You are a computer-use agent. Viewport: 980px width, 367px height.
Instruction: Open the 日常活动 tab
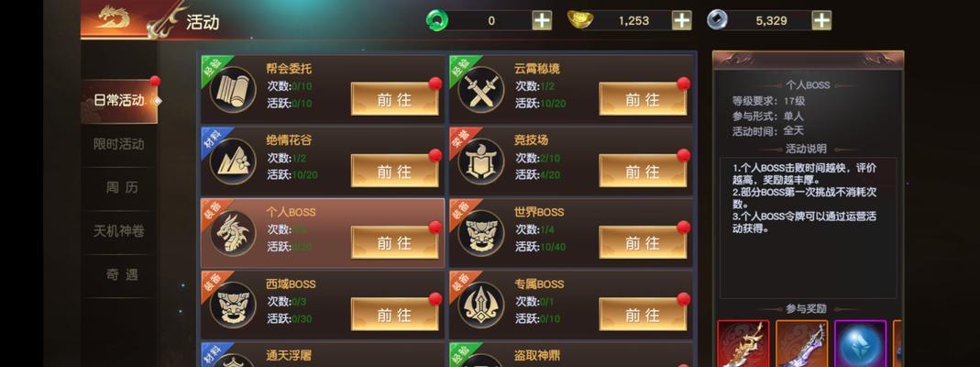(119, 101)
